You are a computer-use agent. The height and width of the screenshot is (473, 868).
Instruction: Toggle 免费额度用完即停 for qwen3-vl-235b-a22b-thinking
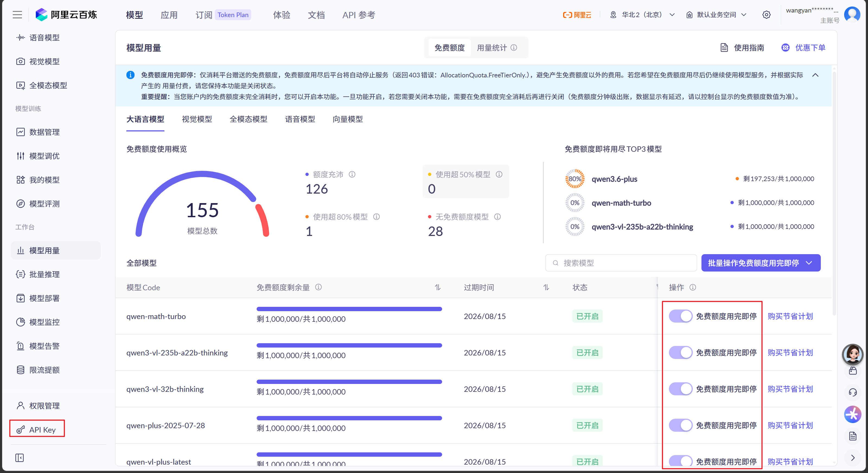pyautogui.click(x=680, y=352)
